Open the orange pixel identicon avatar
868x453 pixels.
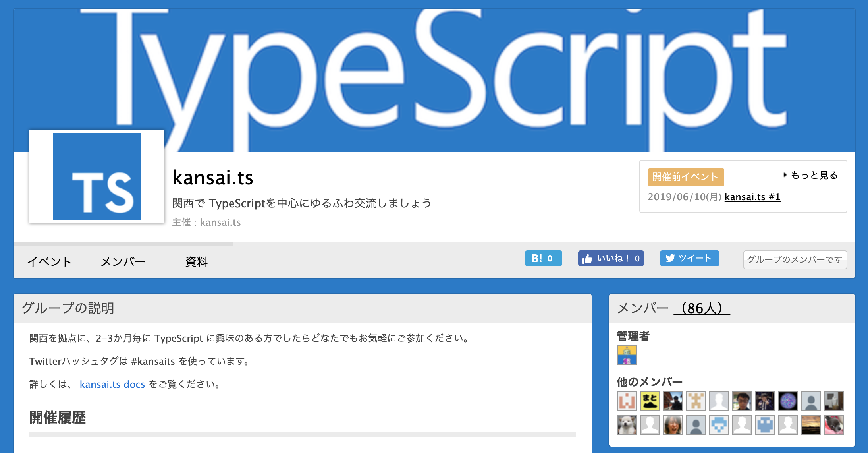(x=627, y=401)
